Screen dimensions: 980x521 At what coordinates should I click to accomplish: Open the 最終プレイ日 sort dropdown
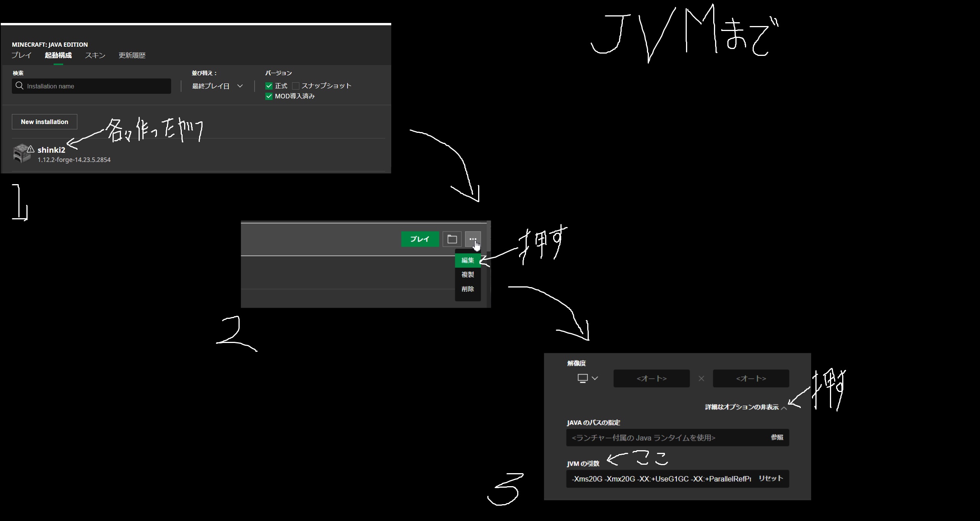point(217,86)
